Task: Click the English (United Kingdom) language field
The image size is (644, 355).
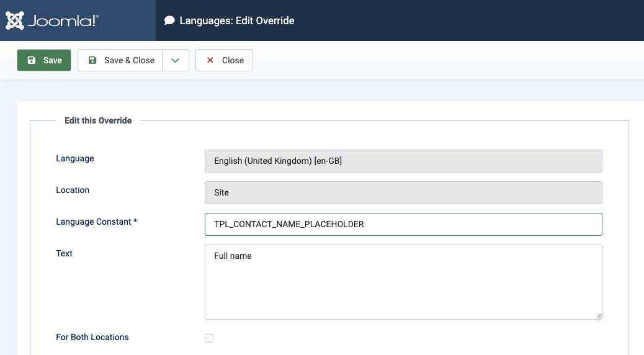Action: point(403,161)
